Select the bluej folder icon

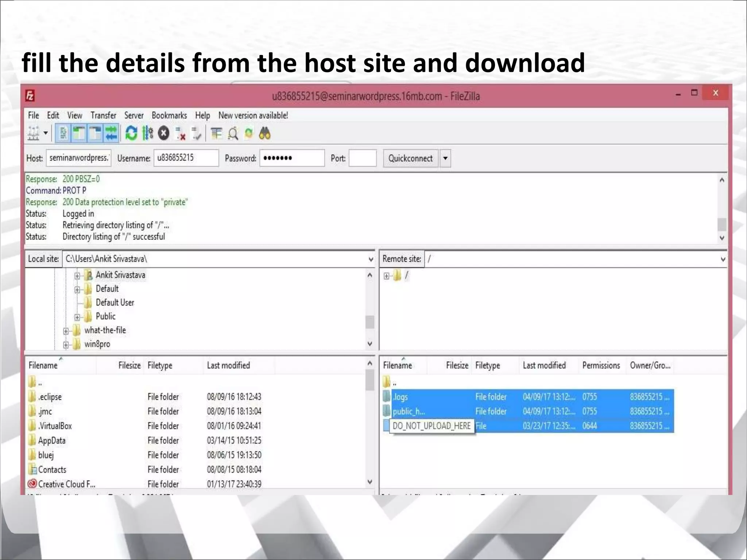pos(32,455)
